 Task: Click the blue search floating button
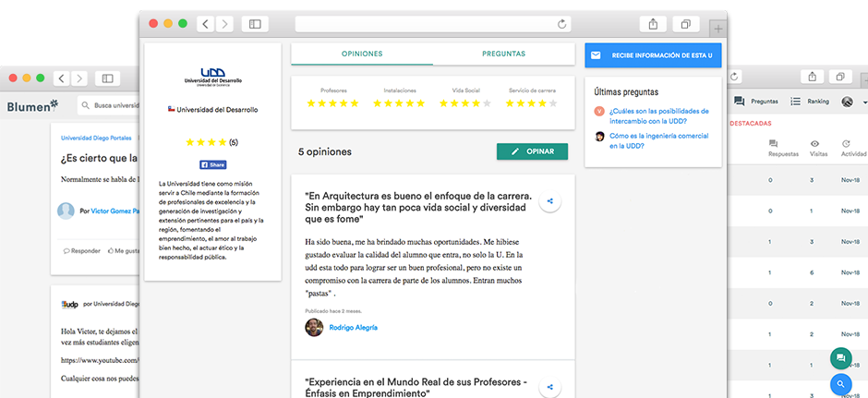tap(839, 384)
